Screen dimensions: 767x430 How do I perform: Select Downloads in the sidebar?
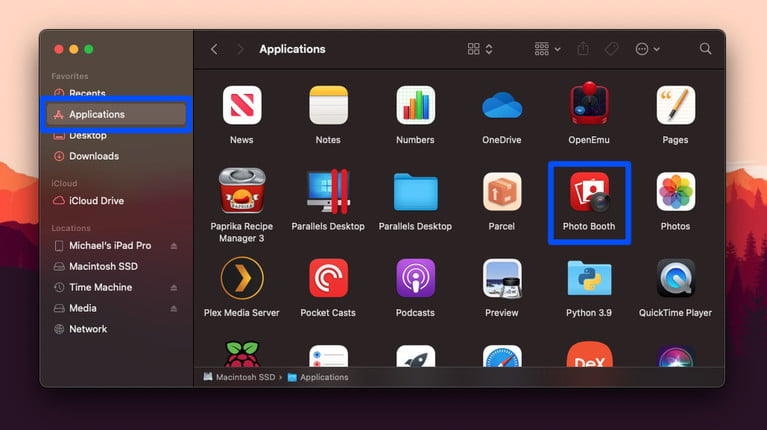[x=94, y=156]
